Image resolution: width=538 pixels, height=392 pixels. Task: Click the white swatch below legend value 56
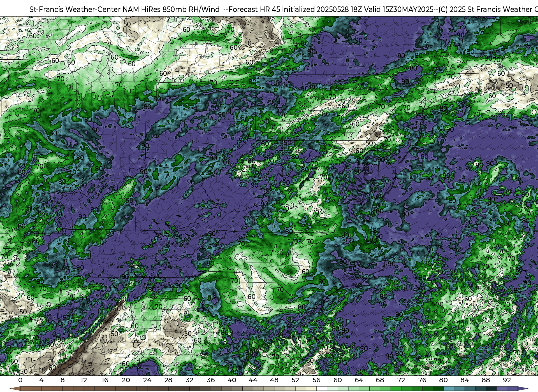coord(322,389)
